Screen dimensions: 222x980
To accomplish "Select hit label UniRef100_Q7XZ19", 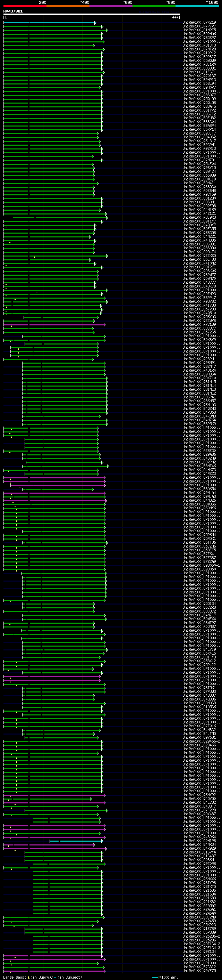I will pyautogui.click(x=199, y=23).
